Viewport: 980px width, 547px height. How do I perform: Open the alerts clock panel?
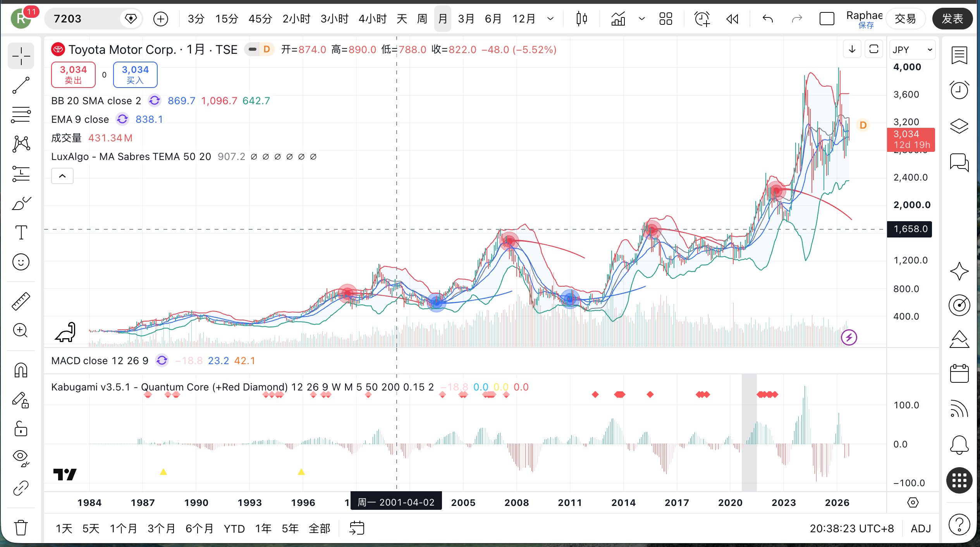click(959, 90)
